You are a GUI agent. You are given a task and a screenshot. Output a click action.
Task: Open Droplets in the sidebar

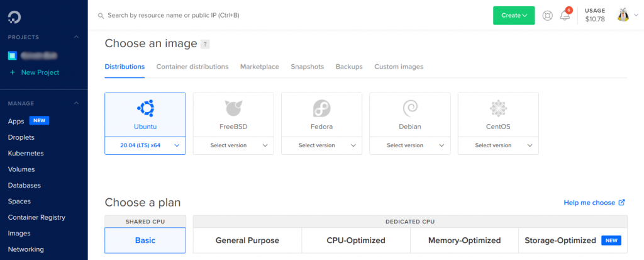[x=21, y=137]
